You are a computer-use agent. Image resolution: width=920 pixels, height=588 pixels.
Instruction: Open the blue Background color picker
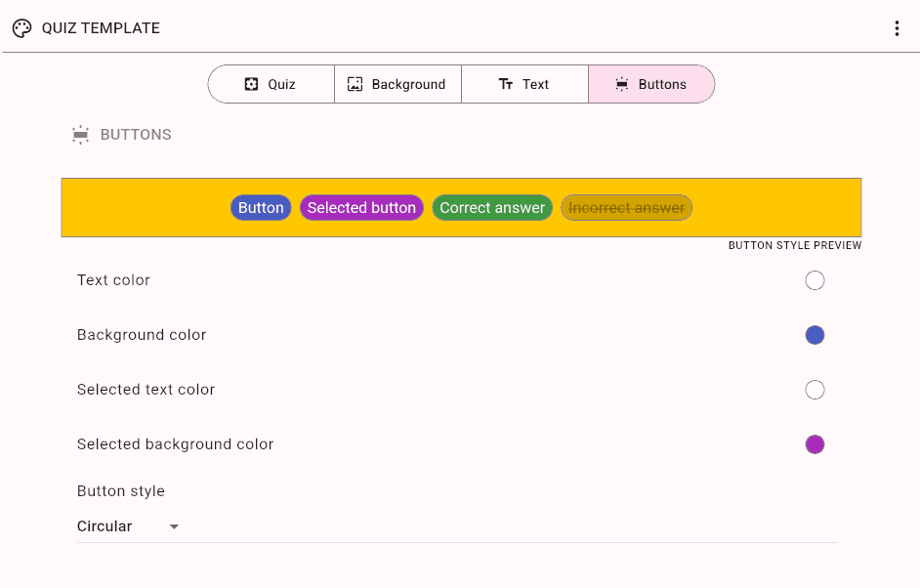point(815,335)
